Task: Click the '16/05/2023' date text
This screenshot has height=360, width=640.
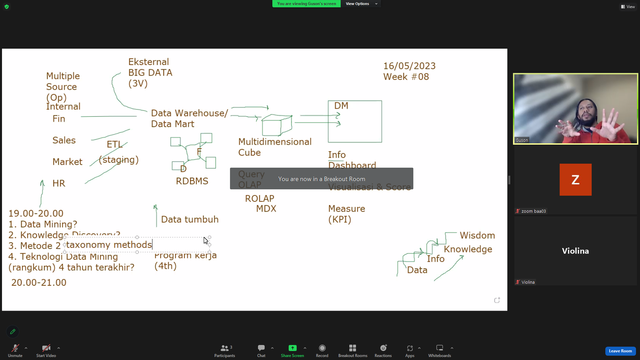Action: tap(409, 66)
